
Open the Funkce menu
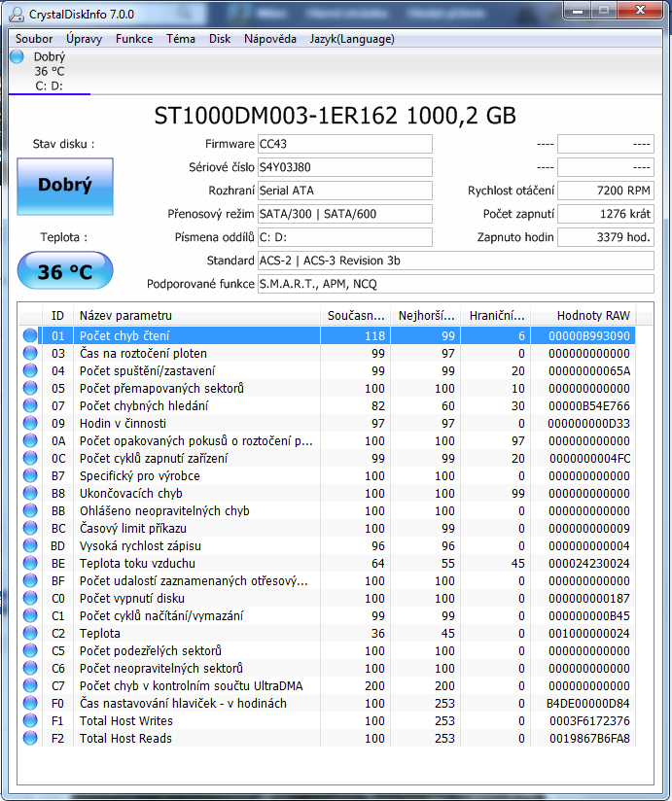pos(133,39)
